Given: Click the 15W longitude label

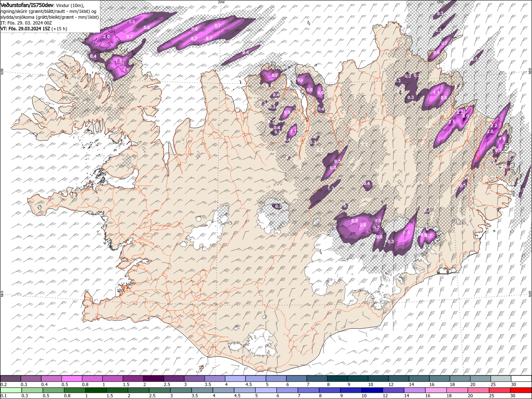Looking at the screenshot, I should click(440, 2).
